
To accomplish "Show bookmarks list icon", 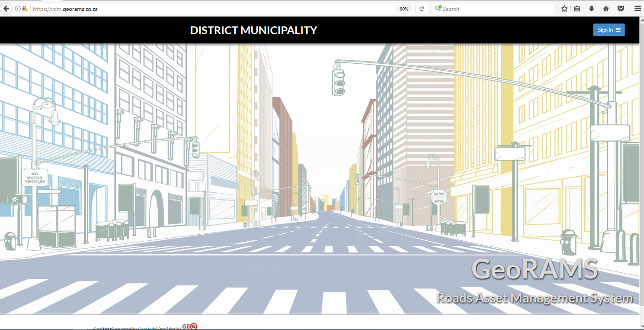I will click(577, 9).
